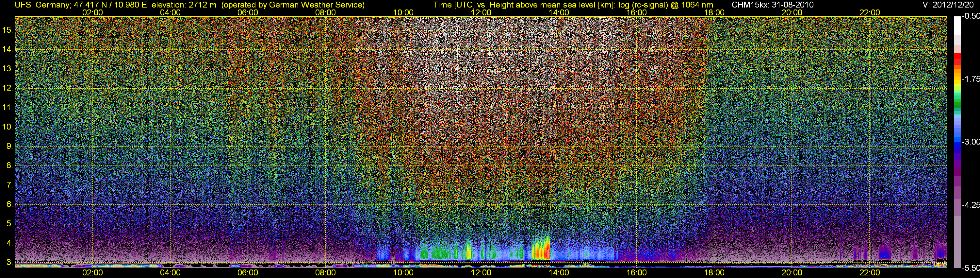The width and height of the screenshot is (980, 278).
Task: Click the "18:00" label on the upper time axis
Action: pyautogui.click(x=714, y=12)
